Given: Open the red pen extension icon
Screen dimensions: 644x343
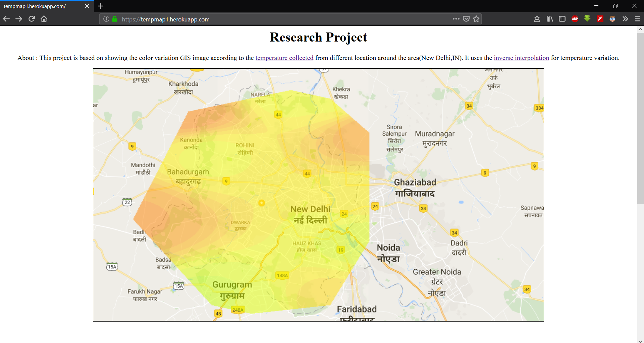Looking at the screenshot, I should (600, 19).
